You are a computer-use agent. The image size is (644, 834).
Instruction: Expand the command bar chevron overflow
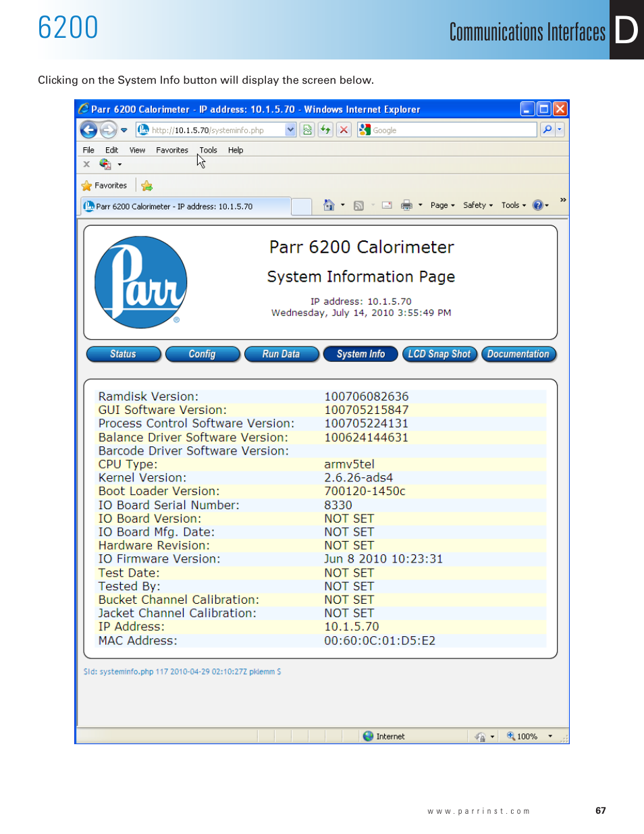(x=563, y=200)
